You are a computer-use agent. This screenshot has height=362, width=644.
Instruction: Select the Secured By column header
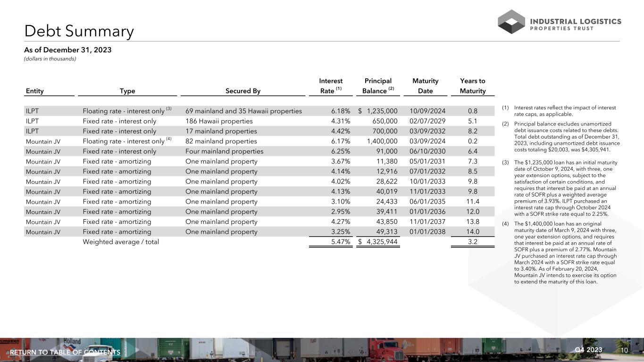(243, 91)
